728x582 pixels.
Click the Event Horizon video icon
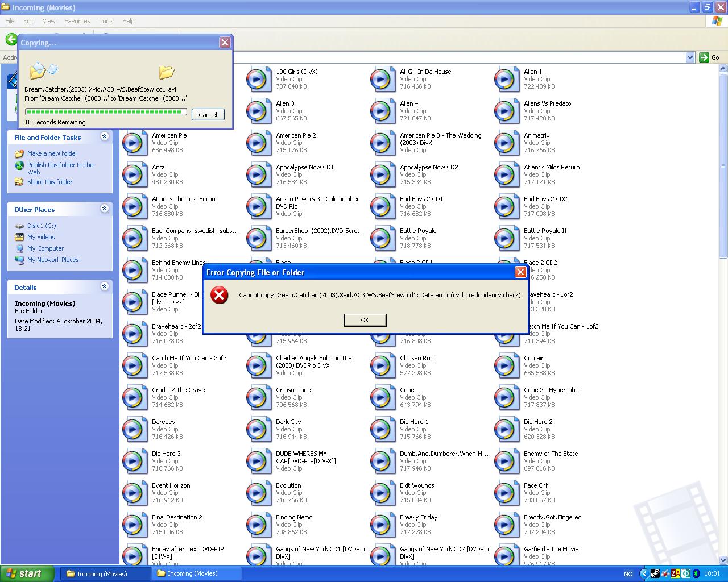[x=134, y=493]
